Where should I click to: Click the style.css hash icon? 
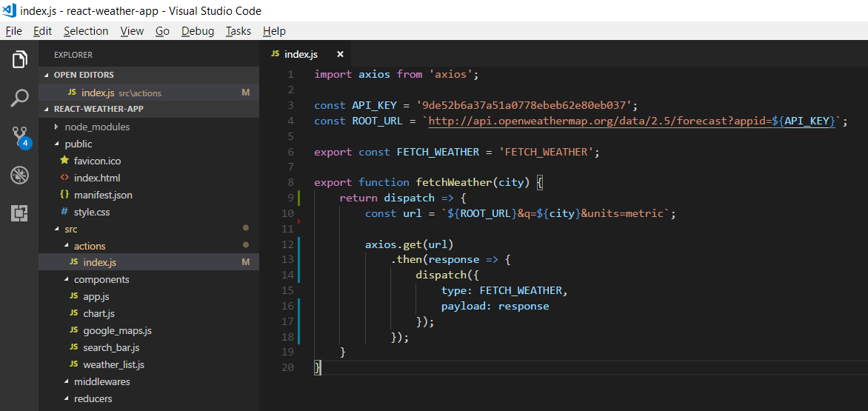click(x=64, y=212)
